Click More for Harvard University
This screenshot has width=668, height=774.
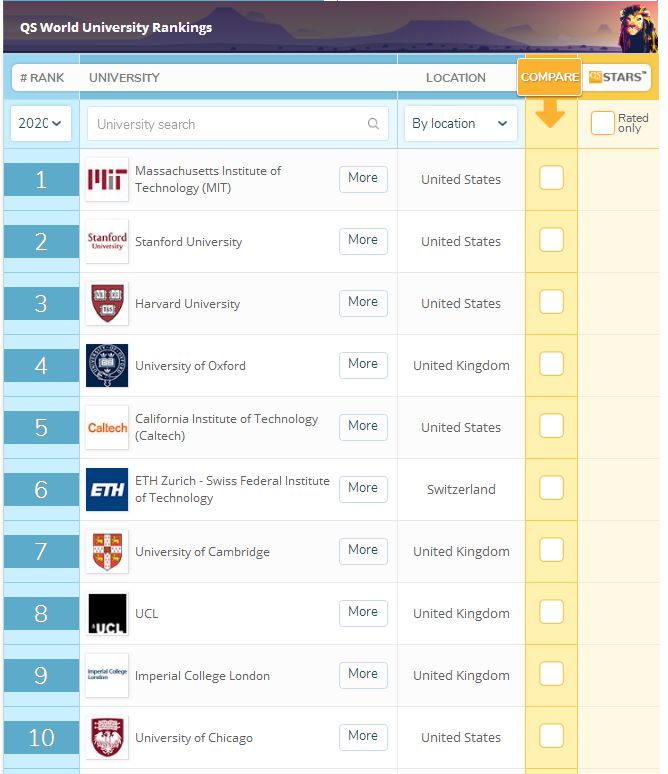363,303
